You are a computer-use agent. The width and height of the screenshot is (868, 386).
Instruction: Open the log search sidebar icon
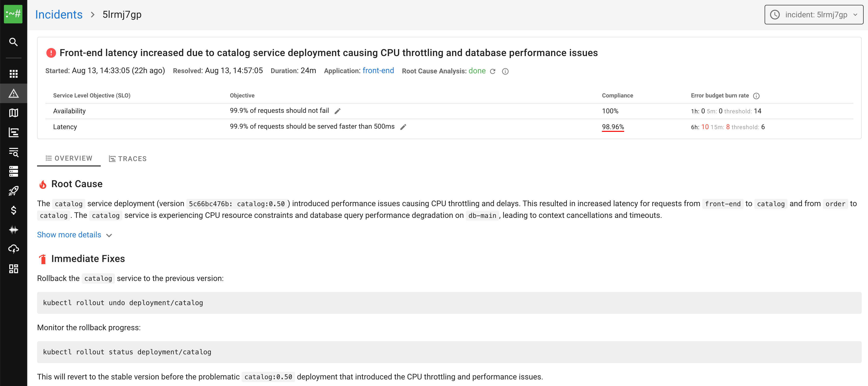pyautogui.click(x=13, y=152)
